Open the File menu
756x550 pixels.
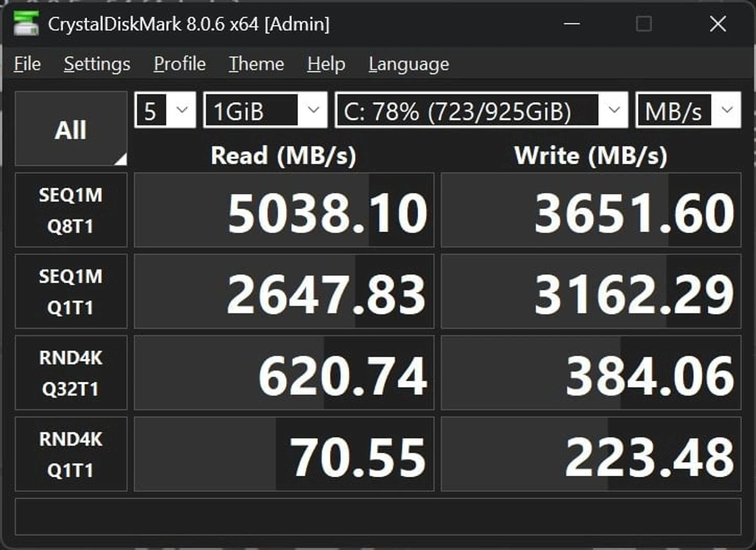(x=27, y=64)
